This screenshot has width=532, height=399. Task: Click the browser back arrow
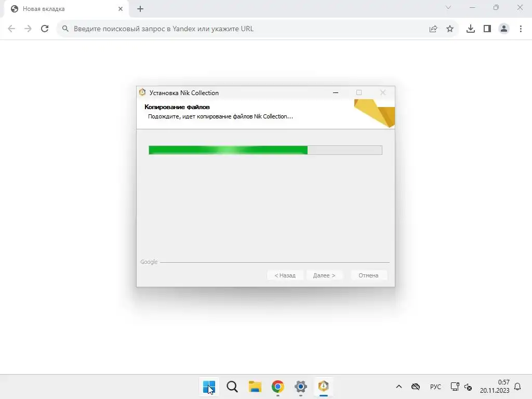point(11,29)
